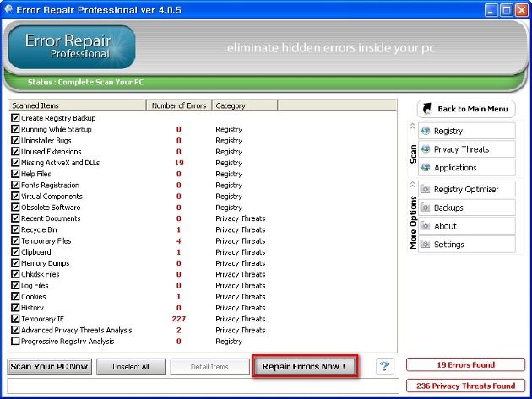
Task: Collapse the More Options section chevron
Action: click(413, 185)
